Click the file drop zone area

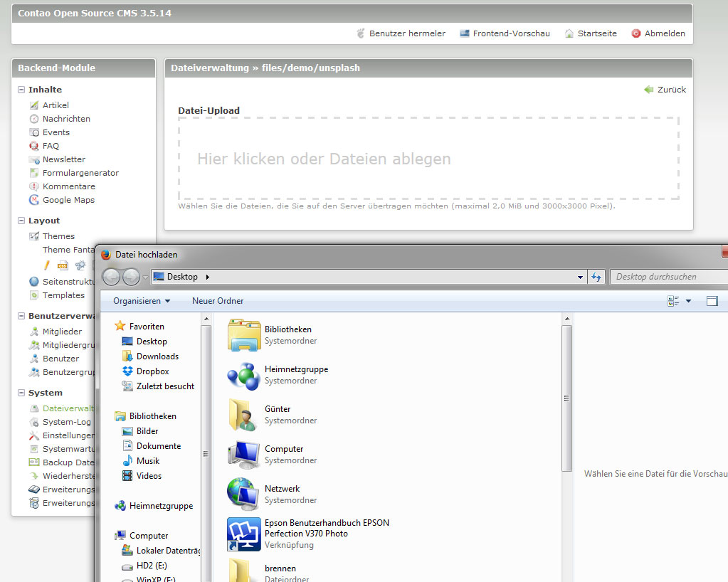(428, 159)
